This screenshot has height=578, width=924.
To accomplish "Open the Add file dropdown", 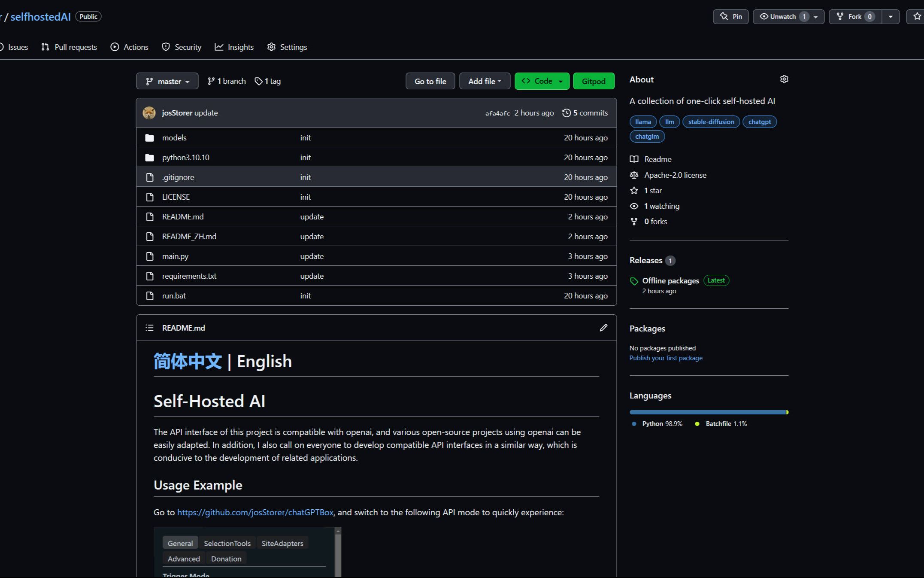I will pyautogui.click(x=484, y=81).
